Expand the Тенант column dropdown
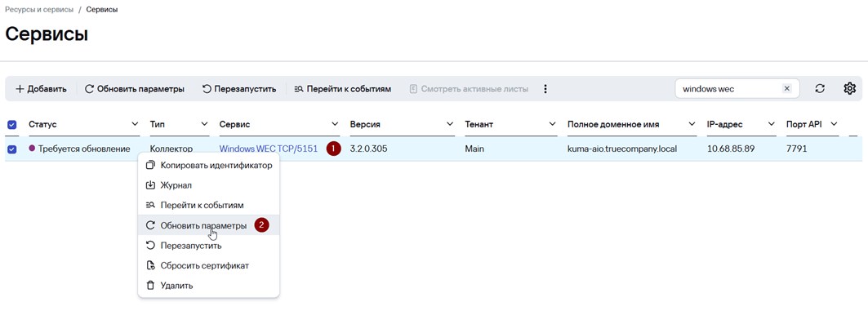The width and height of the screenshot is (868, 311). (553, 124)
